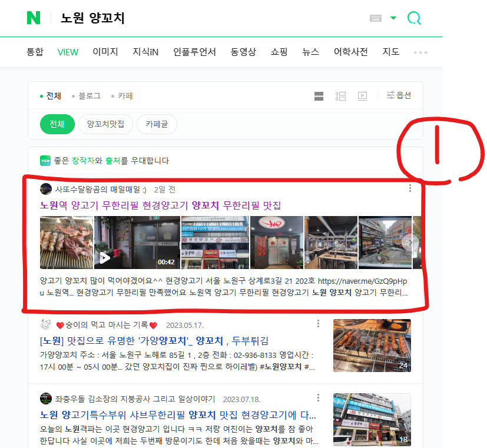Click first result description snippet text
Screen dimensions: 487x448
tap(224, 287)
